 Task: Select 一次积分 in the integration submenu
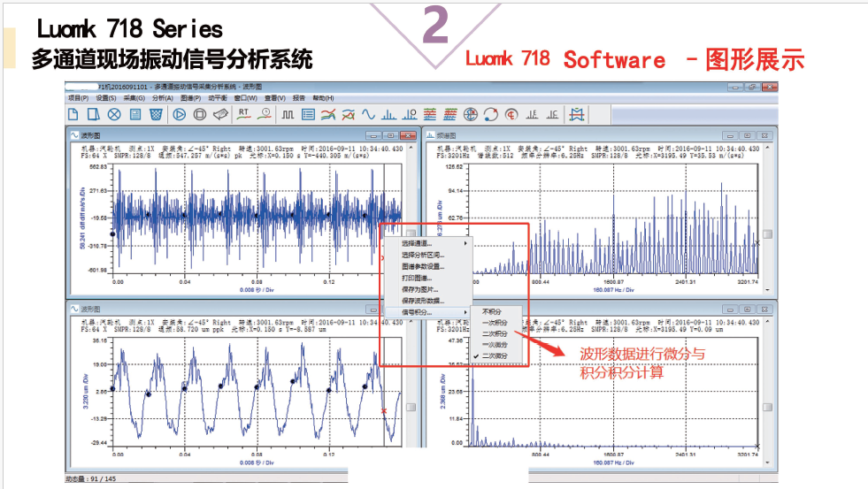click(x=496, y=323)
